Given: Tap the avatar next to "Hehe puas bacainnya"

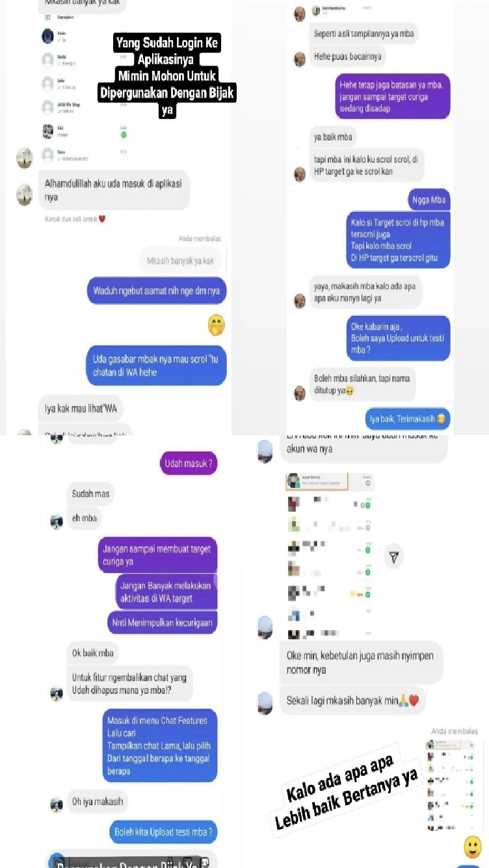Looking at the screenshot, I should [300, 59].
